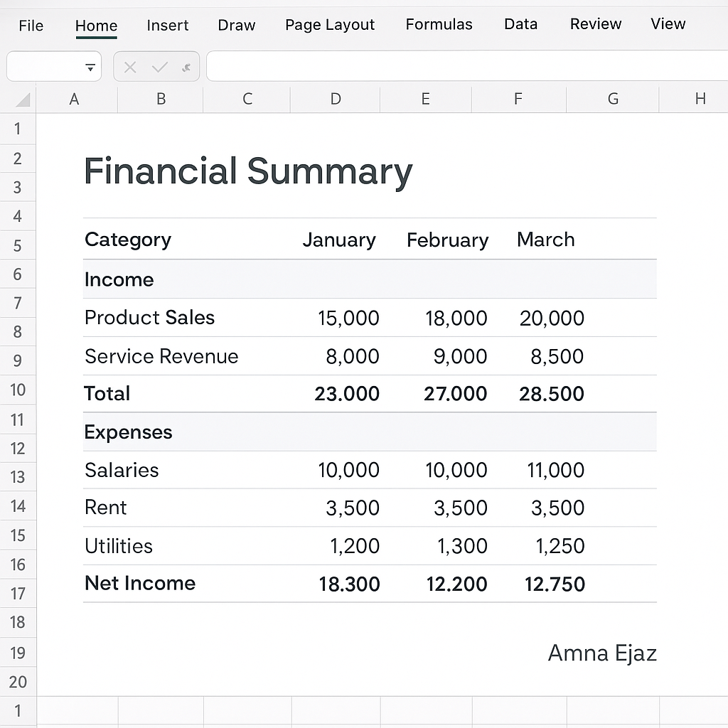
Task: Click the insert function icon
Action: point(186,68)
